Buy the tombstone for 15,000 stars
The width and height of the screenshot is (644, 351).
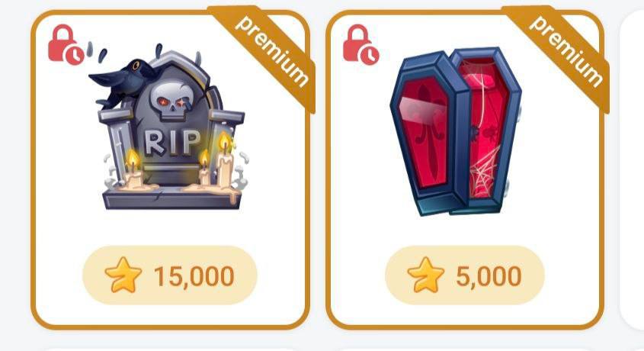point(170,275)
